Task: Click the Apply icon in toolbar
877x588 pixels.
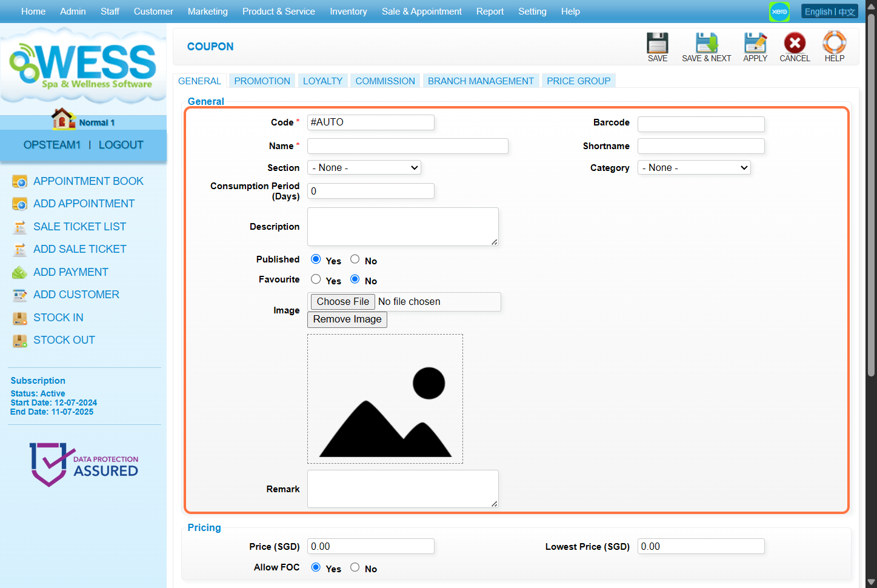Action: (x=755, y=44)
